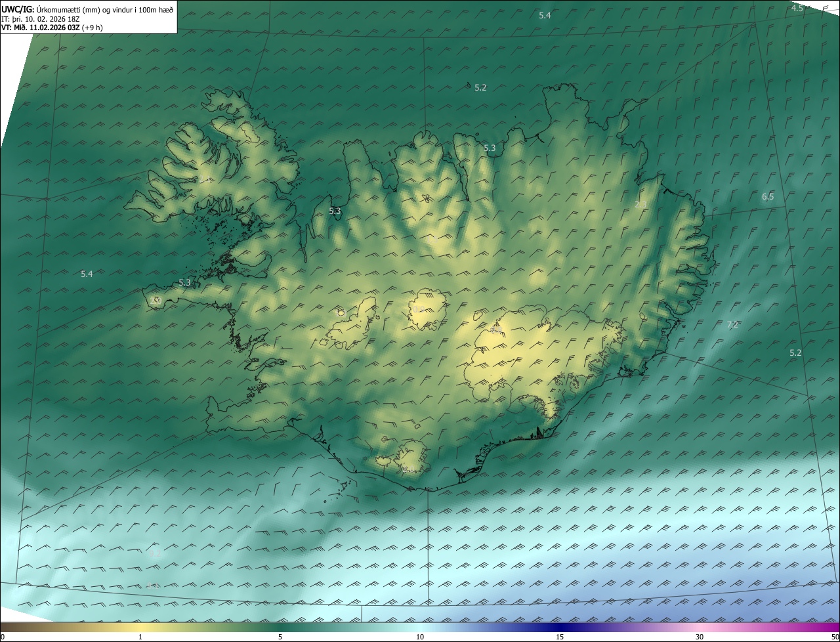The height and width of the screenshot is (642, 840).
Task: Click the 4.5 value label on the map
Action: click(797, 8)
